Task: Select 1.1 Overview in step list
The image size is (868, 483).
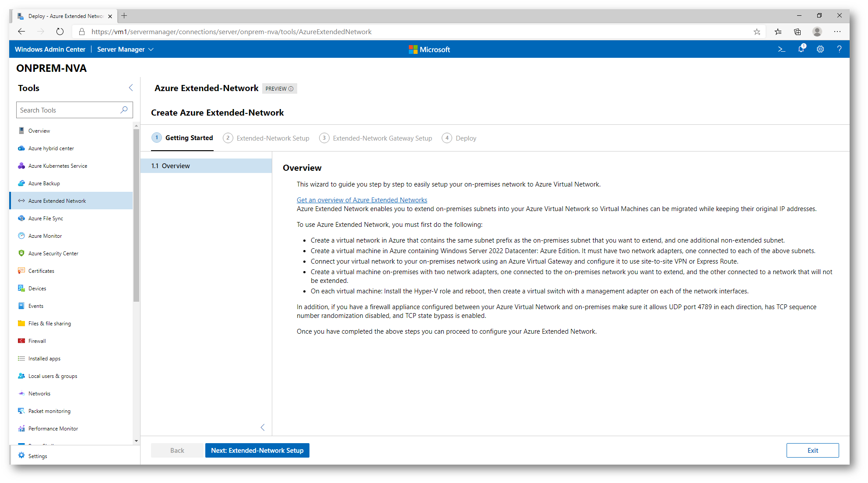Action: [206, 166]
